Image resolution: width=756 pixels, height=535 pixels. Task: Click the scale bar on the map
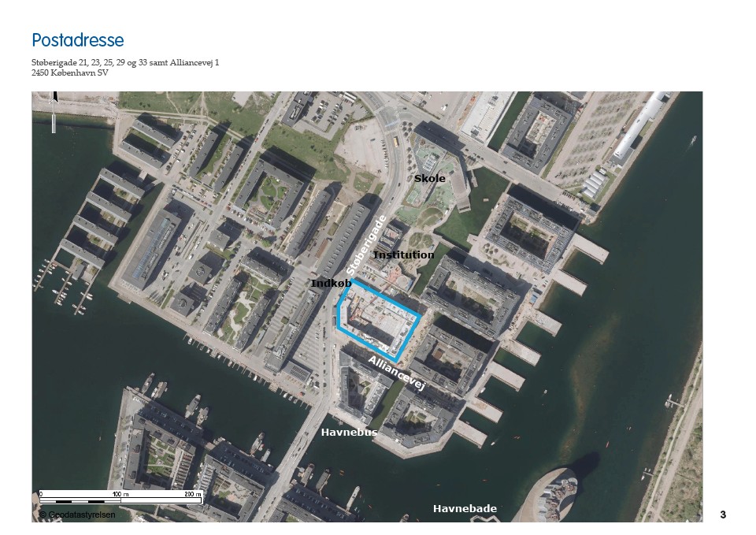pos(120,500)
